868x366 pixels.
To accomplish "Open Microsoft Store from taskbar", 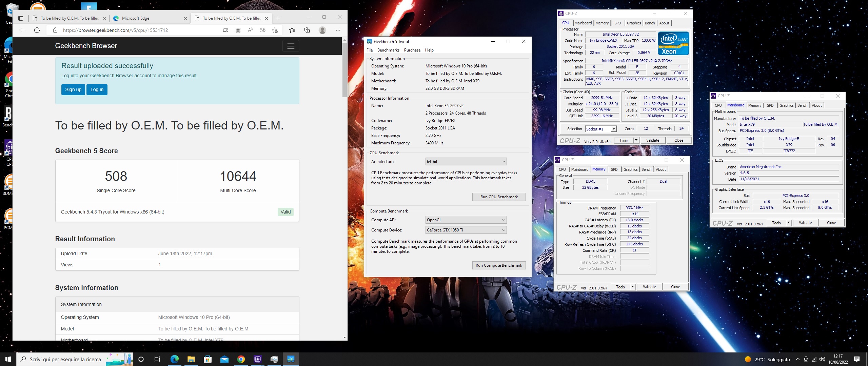I will coord(208,359).
